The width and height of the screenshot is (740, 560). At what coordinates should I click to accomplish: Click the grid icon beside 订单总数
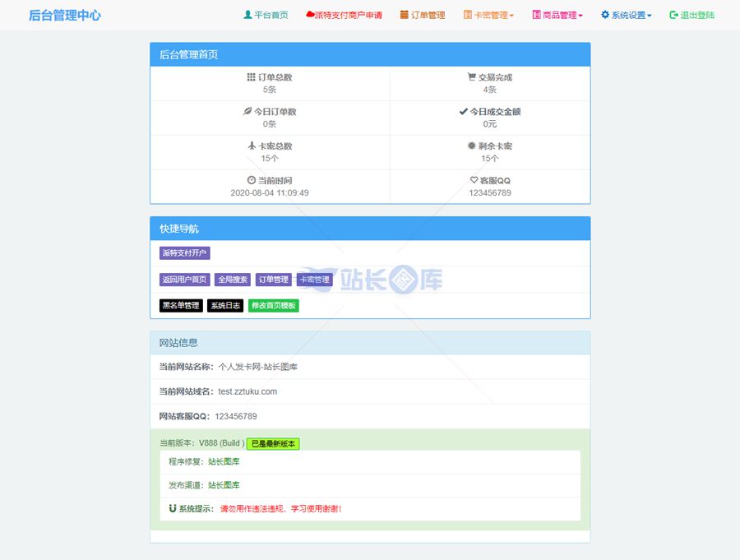pyautogui.click(x=251, y=77)
